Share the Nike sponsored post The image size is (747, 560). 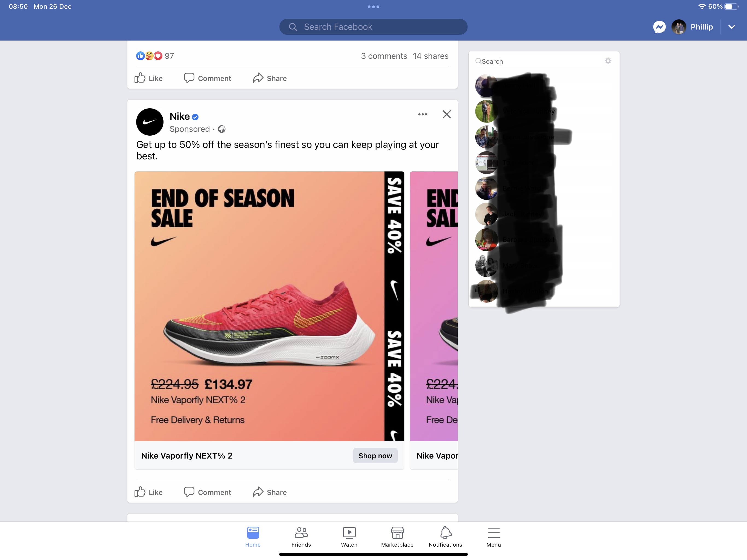tap(270, 492)
